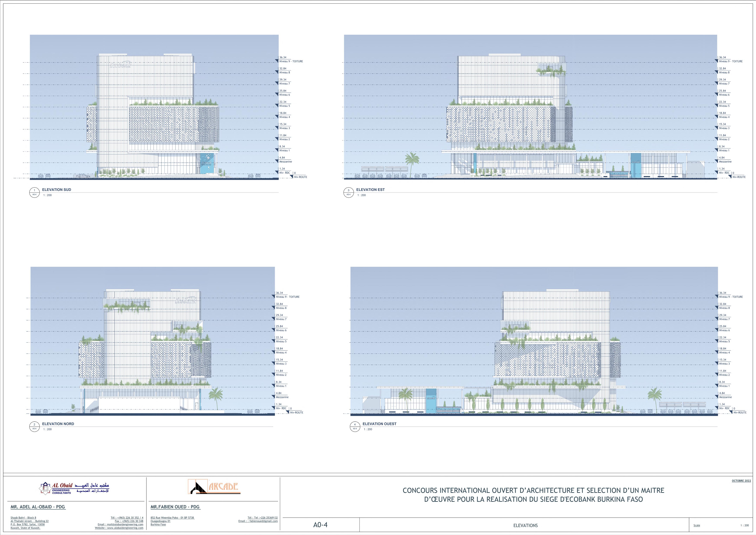Click the ELEVATION SUD view title
This screenshot has width=756, height=535.
(x=56, y=190)
